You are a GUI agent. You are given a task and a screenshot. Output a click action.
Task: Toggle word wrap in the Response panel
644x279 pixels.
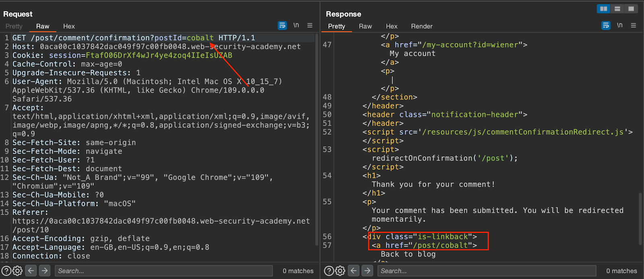606,25
